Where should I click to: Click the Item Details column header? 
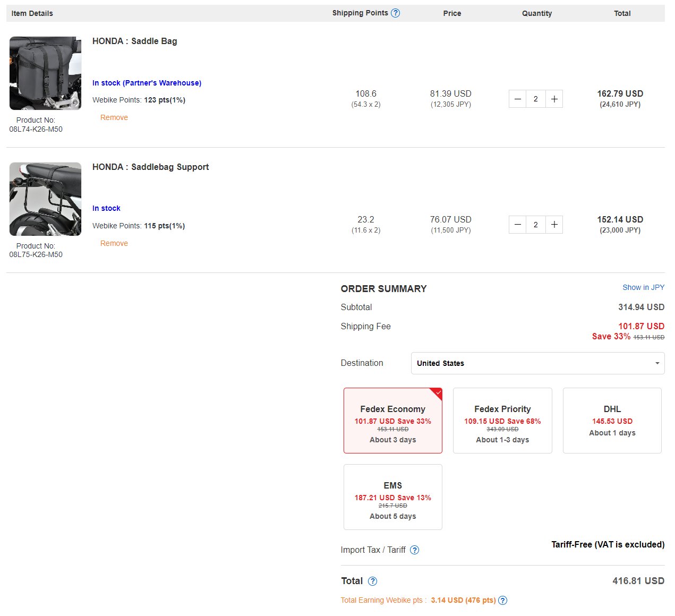click(x=32, y=13)
